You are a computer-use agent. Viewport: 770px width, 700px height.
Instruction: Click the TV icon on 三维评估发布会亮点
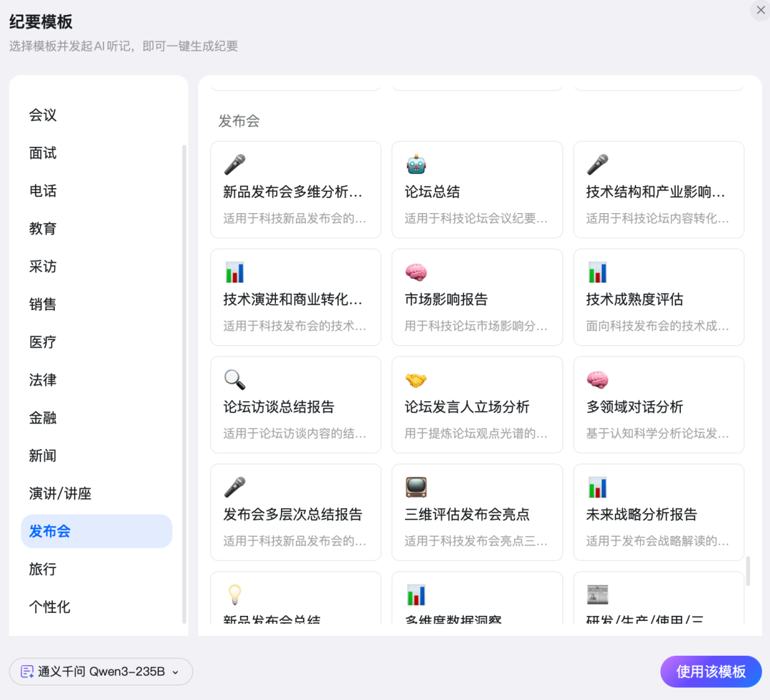416,487
